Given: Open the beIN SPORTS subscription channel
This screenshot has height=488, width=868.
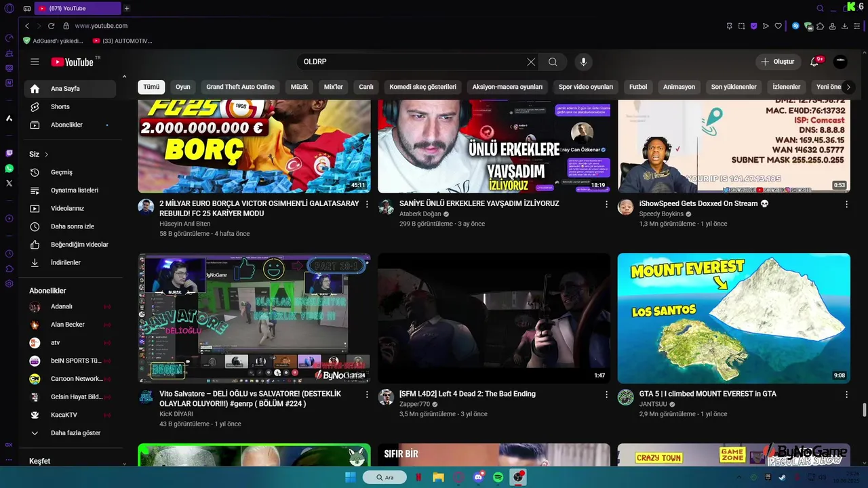Looking at the screenshot, I should (70, 361).
